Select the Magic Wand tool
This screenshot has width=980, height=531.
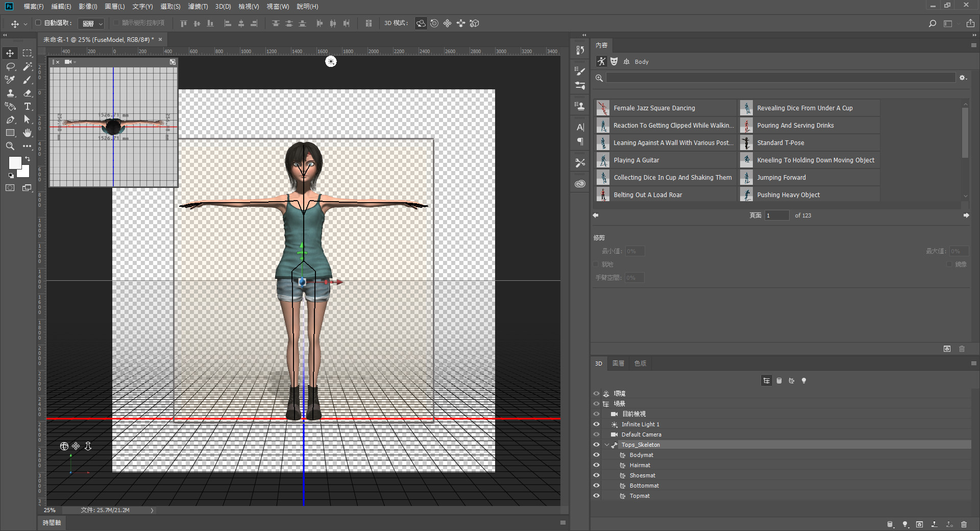pos(28,66)
